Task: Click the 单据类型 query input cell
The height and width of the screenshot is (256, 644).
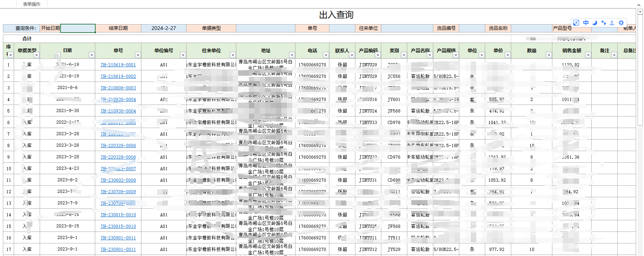Action: [266, 28]
